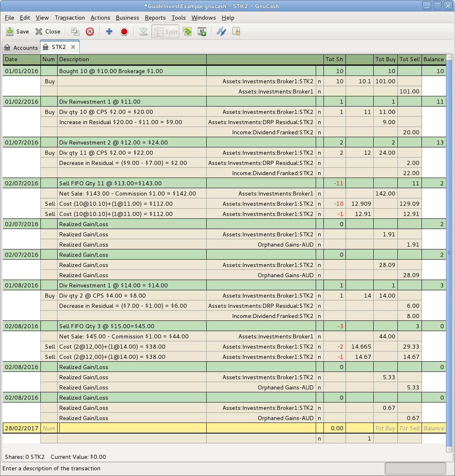Click the Auto-clear hand icon in toolbar
The width and height of the screenshot is (455, 476).
pyautogui.click(x=236, y=31)
